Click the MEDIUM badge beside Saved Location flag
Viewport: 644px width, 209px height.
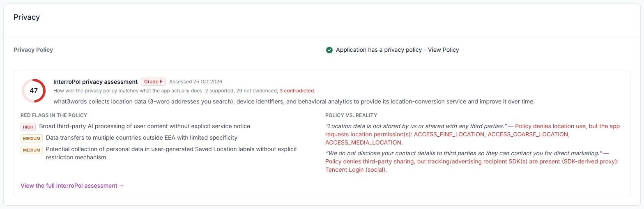coord(32,150)
